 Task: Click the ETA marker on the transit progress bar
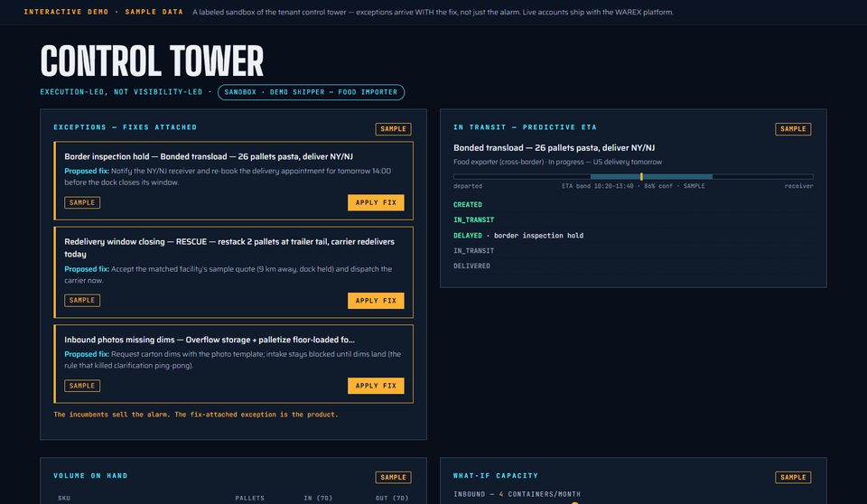pyautogui.click(x=641, y=176)
